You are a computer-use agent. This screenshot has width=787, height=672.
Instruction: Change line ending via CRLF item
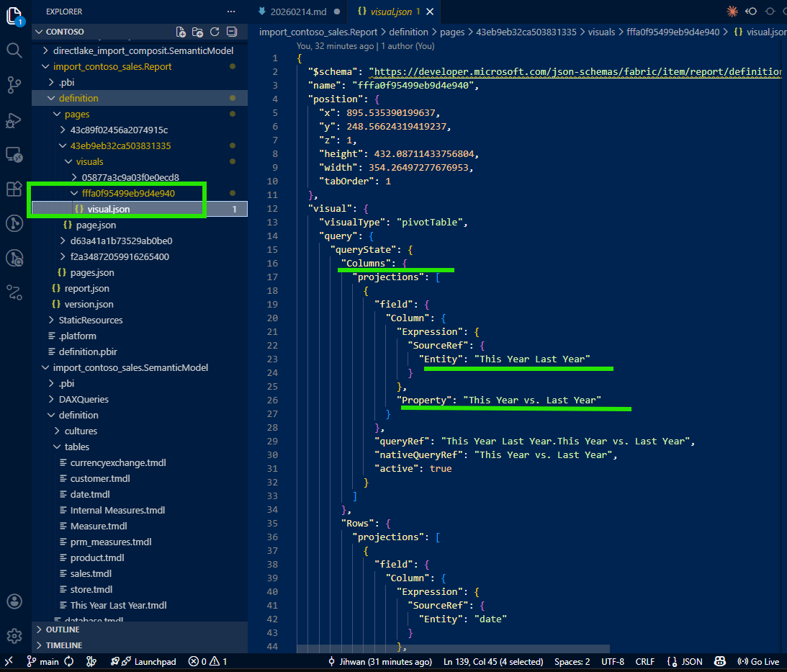click(x=644, y=661)
